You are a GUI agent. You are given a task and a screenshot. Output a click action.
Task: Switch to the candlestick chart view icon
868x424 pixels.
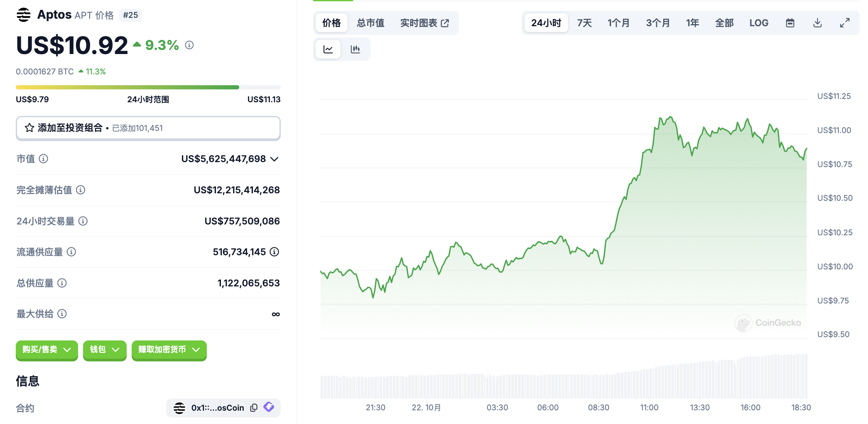[x=355, y=49]
